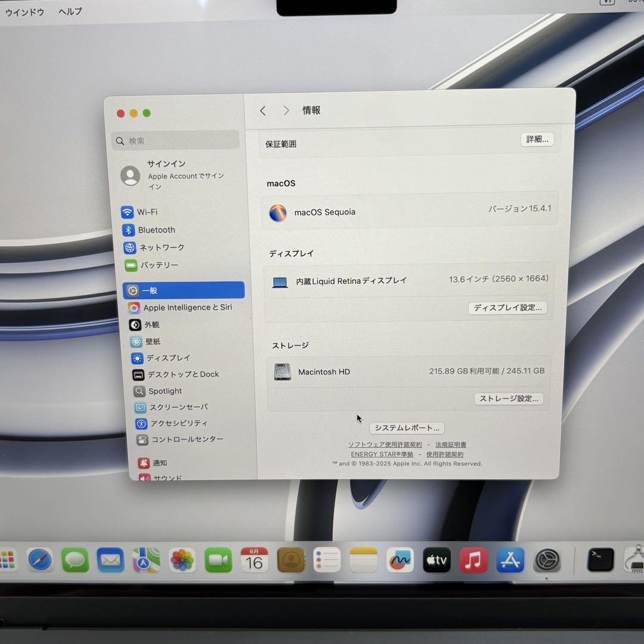Open Safari from the Dock
This screenshot has height=644, width=644.
tap(40, 559)
